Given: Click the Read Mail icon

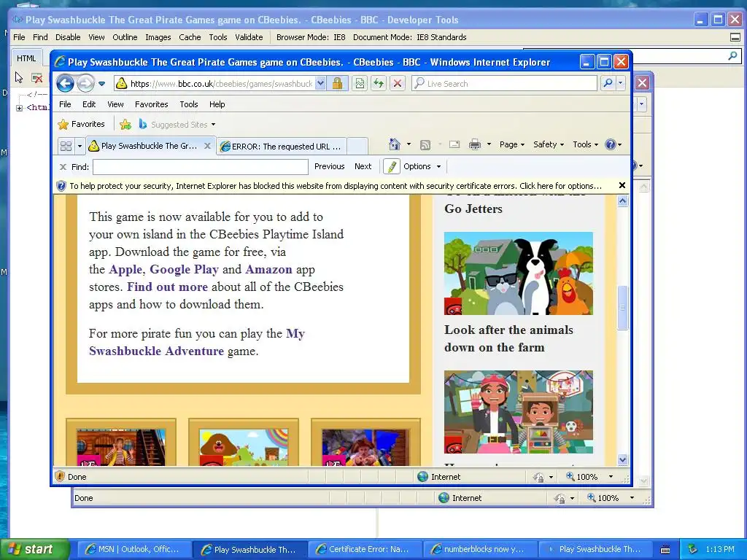Looking at the screenshot, I should click(454, 144).
